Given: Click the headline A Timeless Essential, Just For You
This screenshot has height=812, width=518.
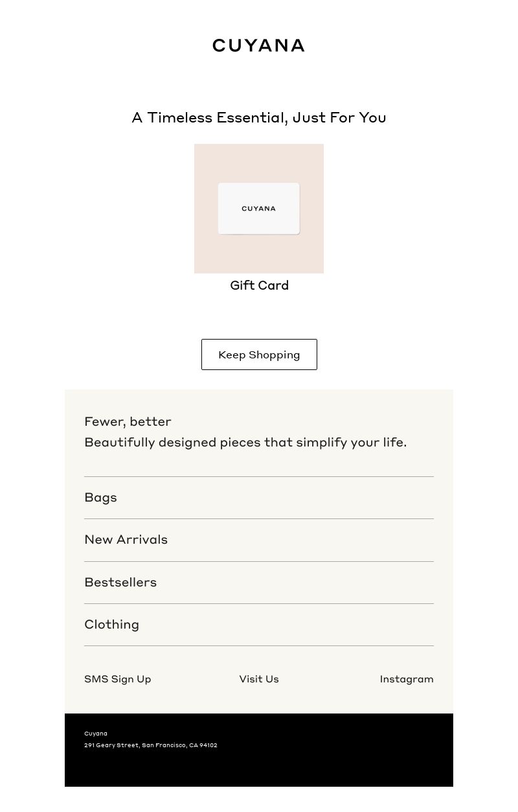Looking at the screenshot, I should (259, 118).
